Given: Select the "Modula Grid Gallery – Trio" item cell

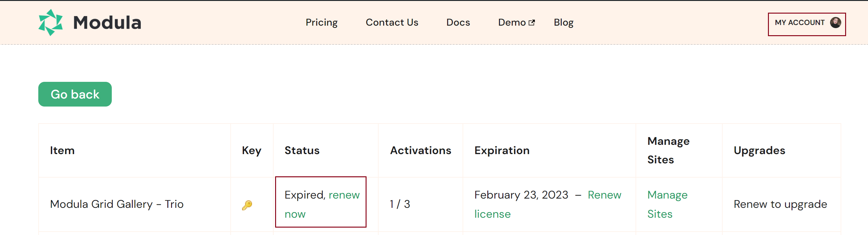Looking at the screenshot, I should click(117, 204).
